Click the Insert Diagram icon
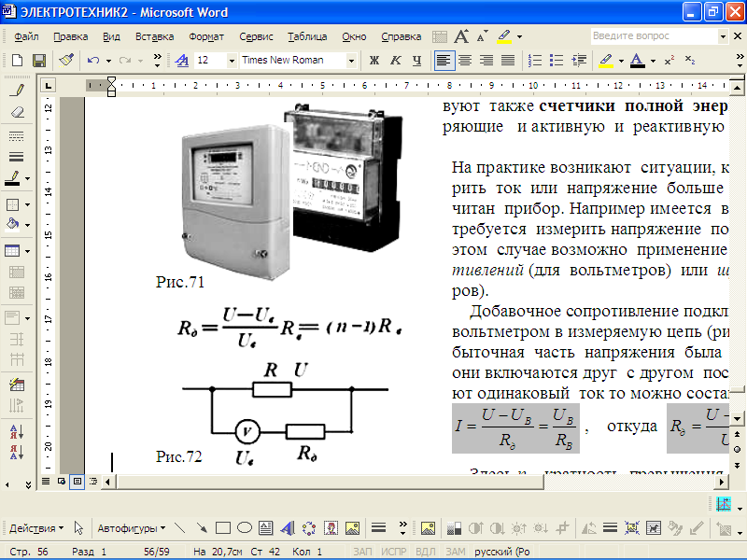This screenshot has height=560, width=747. pos(309,528)
